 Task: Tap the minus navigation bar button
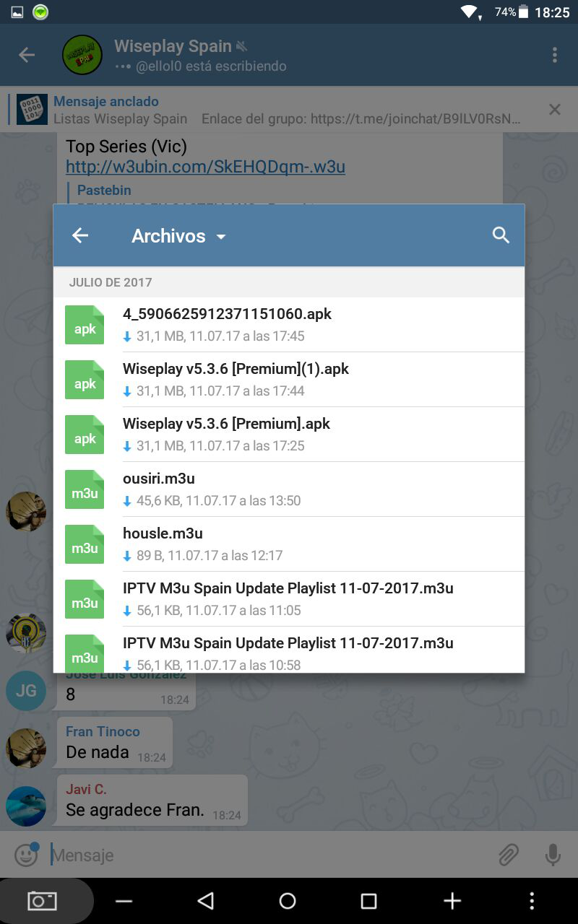pyautogui.click(x=124, y=901)
